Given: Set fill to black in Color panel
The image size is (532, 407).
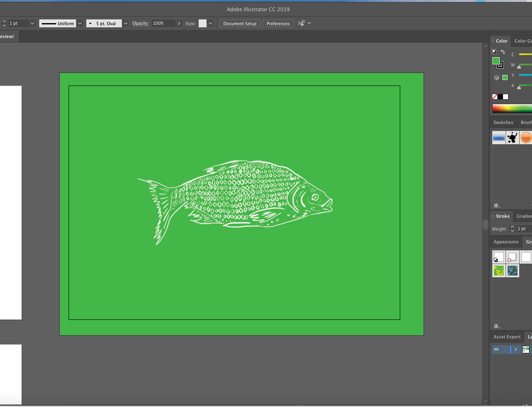Looking at the screenshot, I should (500, 96).
